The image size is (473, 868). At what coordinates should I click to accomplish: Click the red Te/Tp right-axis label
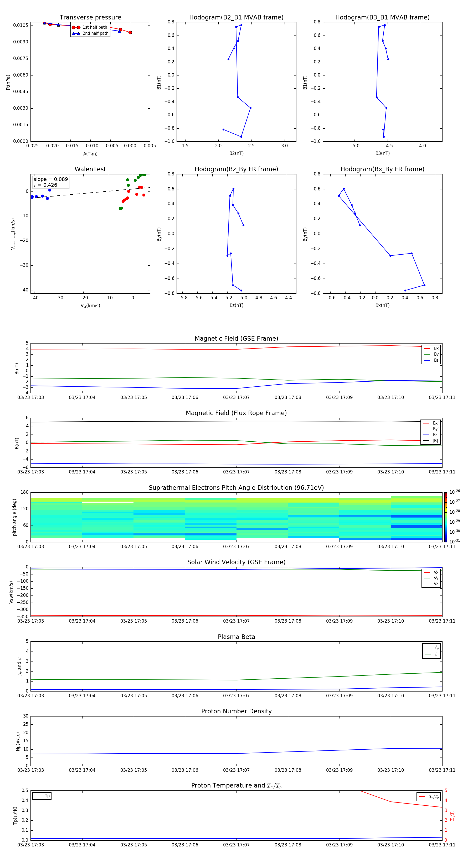452,815
